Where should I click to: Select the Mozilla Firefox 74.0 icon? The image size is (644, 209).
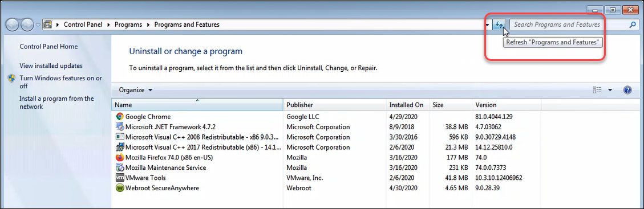120,157
